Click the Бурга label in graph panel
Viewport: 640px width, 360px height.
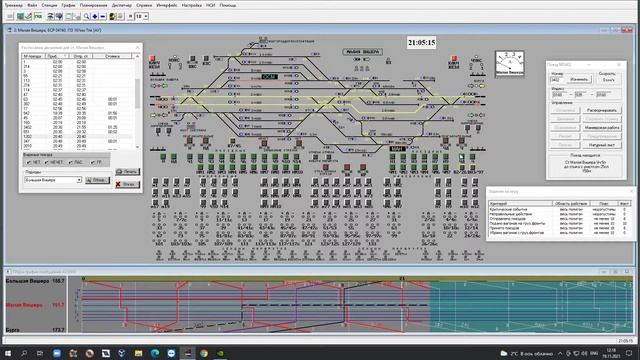12,330
